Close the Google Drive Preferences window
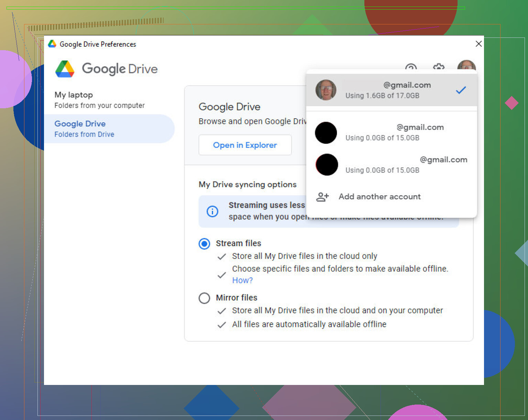The width and height of the screenshot is (528, 420). (478, 44)
